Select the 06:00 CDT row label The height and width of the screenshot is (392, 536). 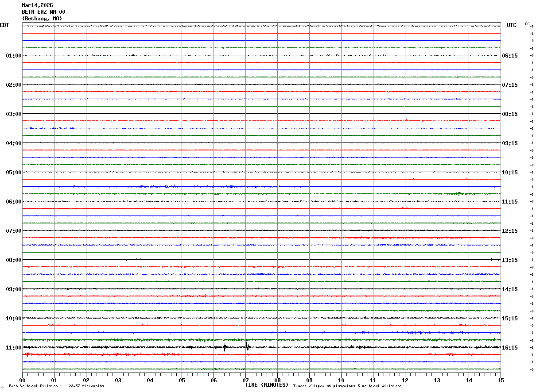[x=13, y=202]
